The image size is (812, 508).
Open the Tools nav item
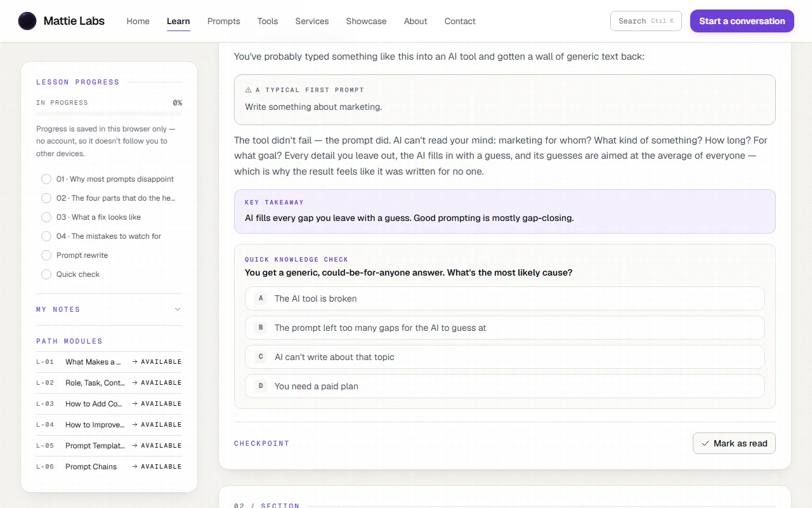click(268, 21)
